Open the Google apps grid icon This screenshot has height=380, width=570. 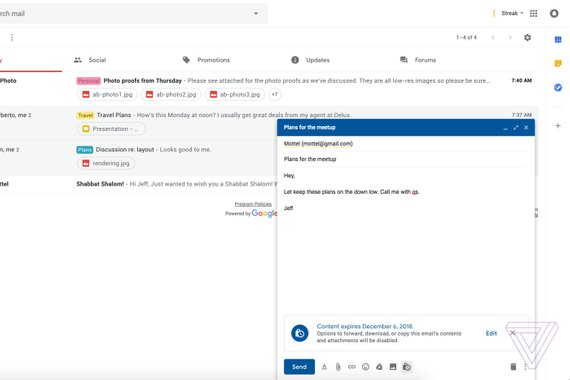click(x=534, y=13)
